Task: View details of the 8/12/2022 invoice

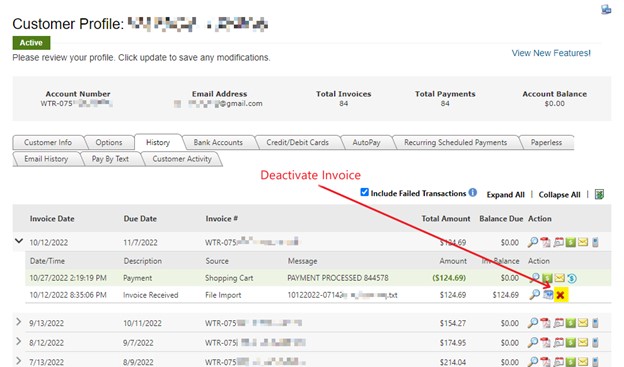Action: coord(533,342)
